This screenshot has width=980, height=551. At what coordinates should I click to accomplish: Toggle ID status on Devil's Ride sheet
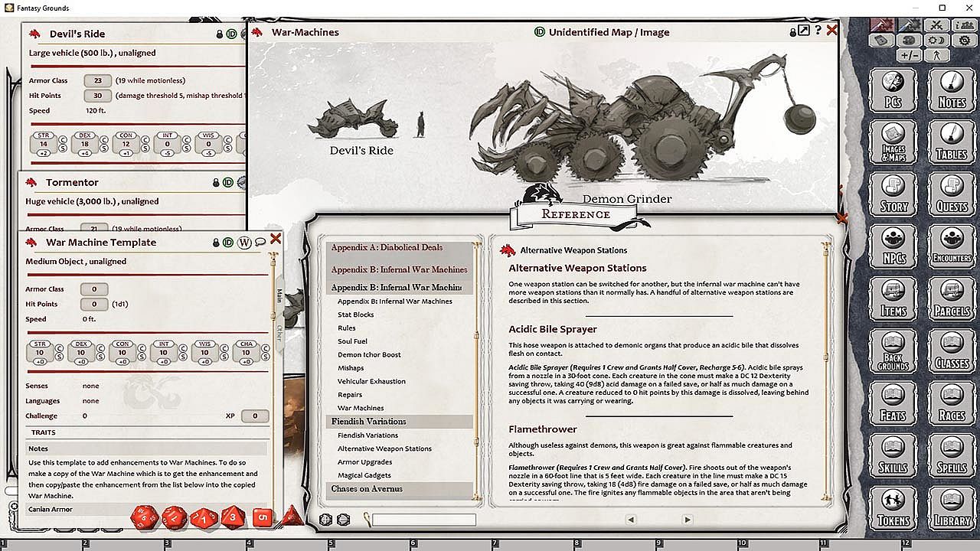coord(231,34)
